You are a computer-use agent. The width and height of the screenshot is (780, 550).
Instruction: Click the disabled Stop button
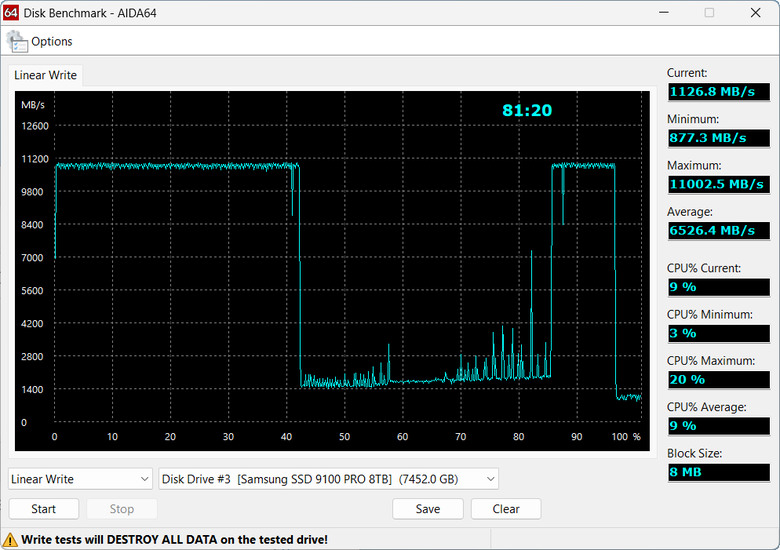(x=122, y=509)
